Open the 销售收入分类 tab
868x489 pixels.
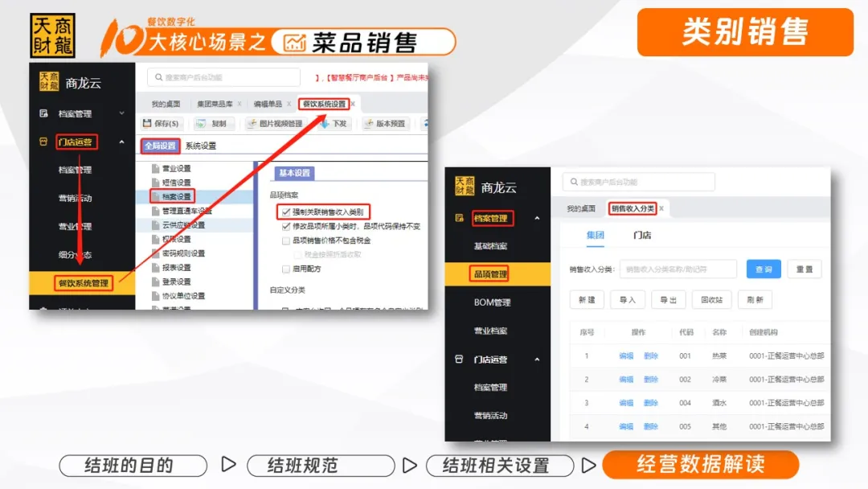[x=633, y=208]
